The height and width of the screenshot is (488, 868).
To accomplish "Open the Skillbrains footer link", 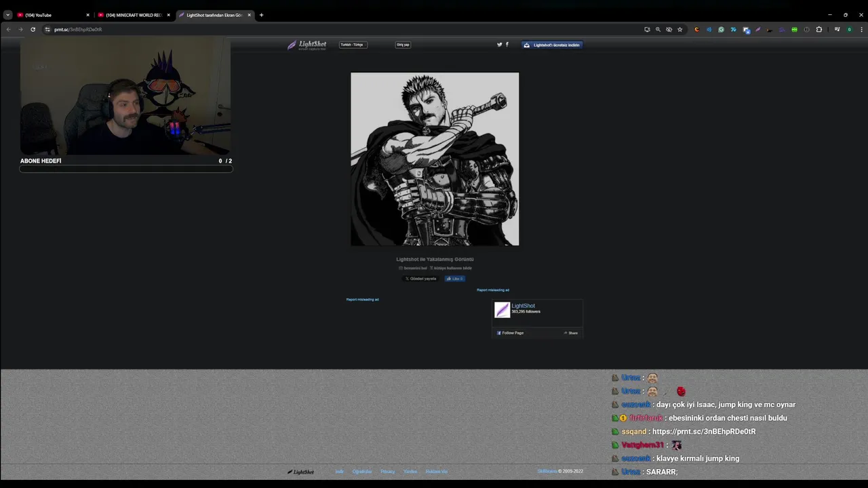I will click(547, 471).
